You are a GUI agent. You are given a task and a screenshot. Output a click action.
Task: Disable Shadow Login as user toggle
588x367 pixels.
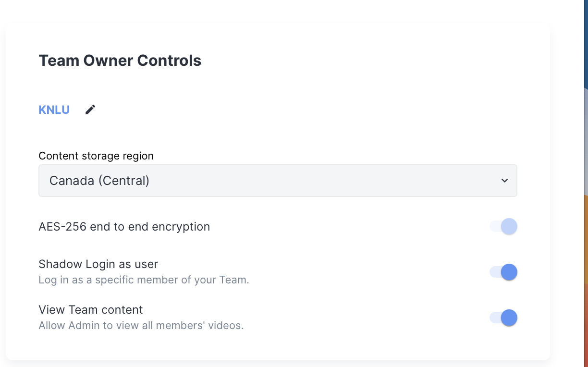[x=503, y=272]
